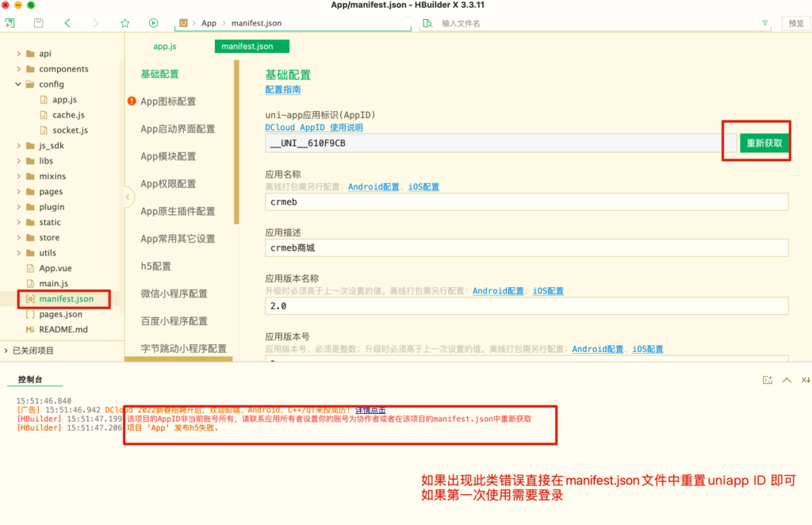Open the 详情点击 link in console
This screenshot has height=525, width=812.
370,410
